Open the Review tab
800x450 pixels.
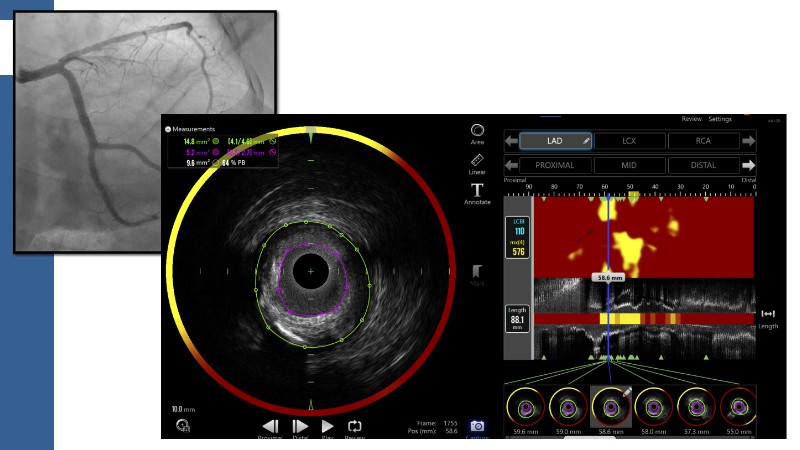click(x=691, y=119)
